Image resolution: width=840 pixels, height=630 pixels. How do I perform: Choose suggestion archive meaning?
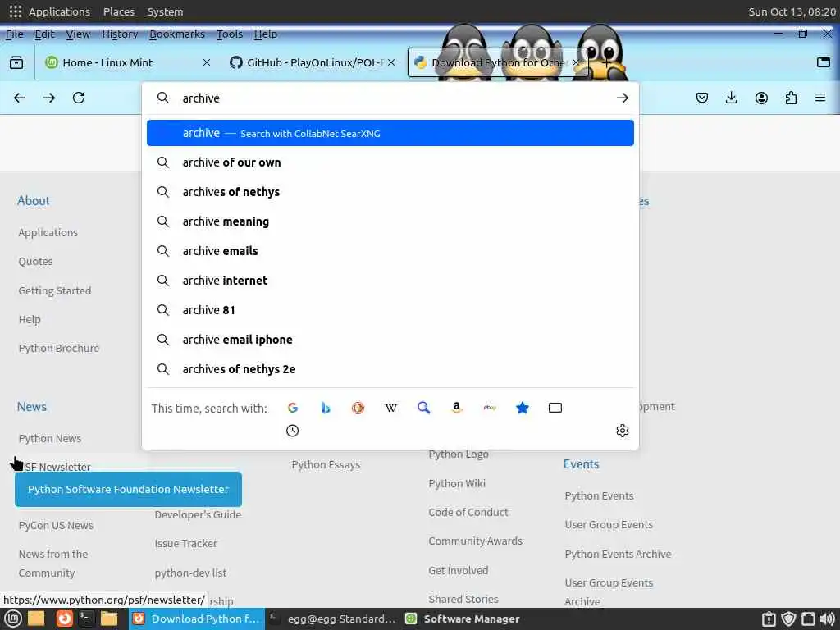390,221
